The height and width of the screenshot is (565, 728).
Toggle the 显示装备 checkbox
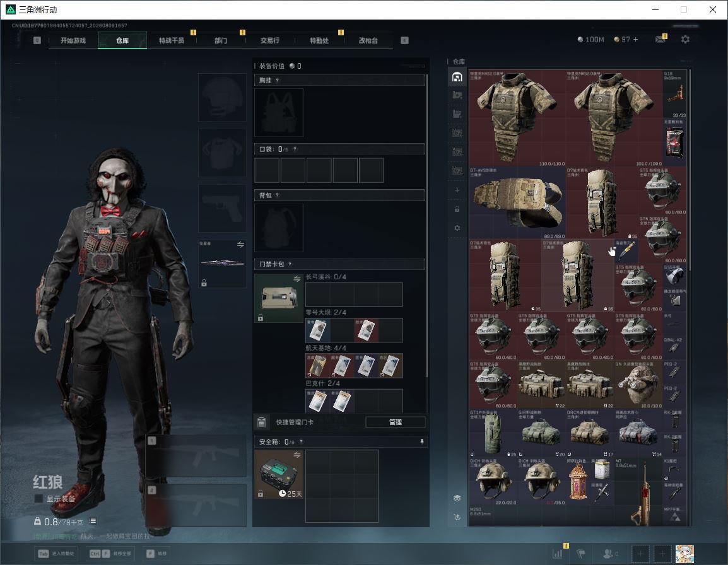[x=38, y=498]
